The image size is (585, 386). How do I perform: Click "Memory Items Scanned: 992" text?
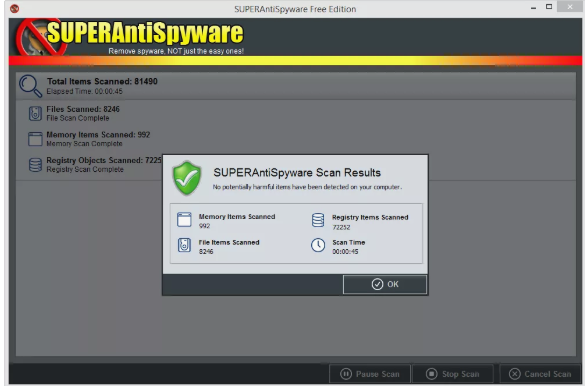click(x=98, y=135)
